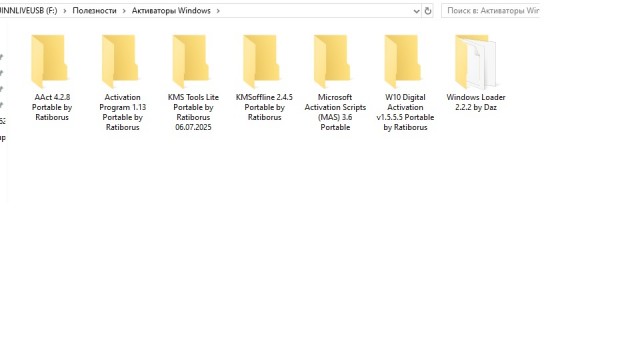Expand chevron after Активаторы Windows breadcrumb
Viewport: 640px width, 360px height.
coord(218,11)
